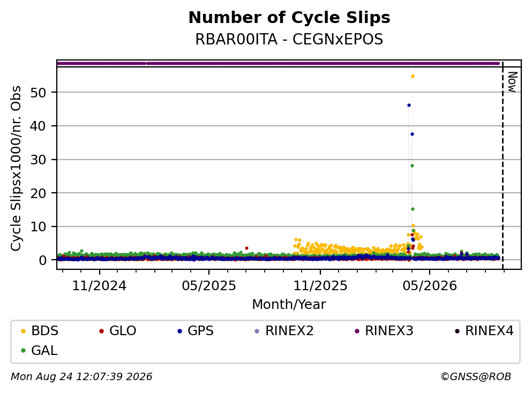Viewport: 532px width, 393px height.
Task: Click the GAL legend marker dot
Action: tap(23, 351)
